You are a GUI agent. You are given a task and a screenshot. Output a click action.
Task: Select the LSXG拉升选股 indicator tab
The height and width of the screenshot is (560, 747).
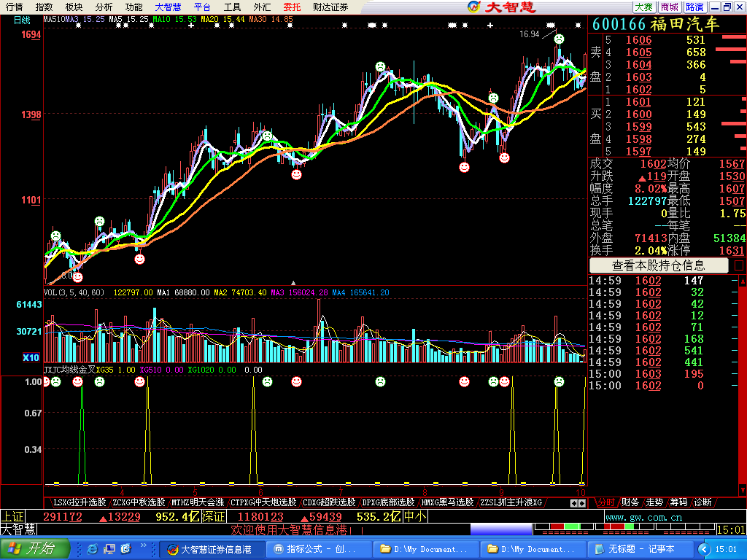(x=79, y=502)
